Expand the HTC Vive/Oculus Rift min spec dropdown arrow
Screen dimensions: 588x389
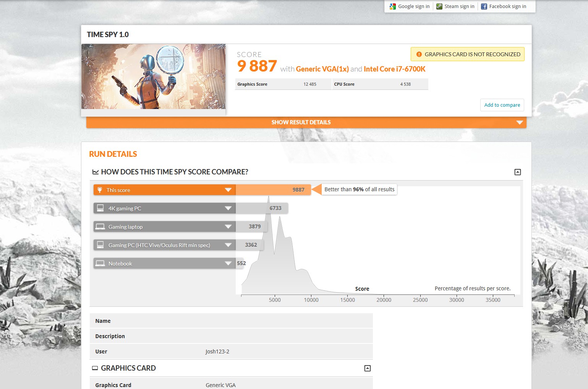(x=228, y=245)
